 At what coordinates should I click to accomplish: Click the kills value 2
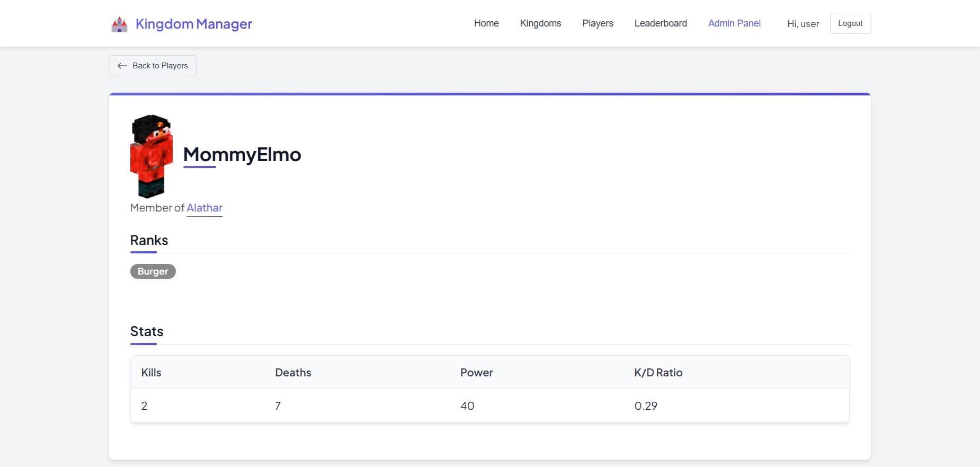coord(144,406)
